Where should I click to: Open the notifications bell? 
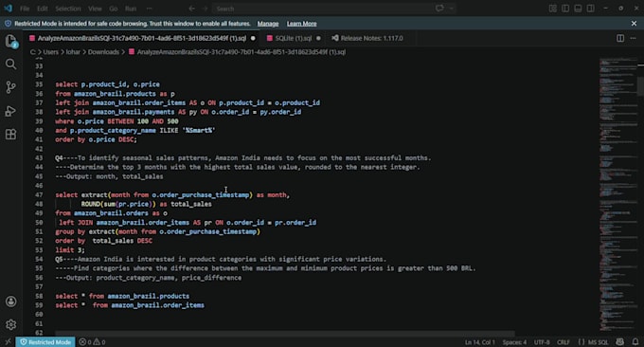tap(635, 342)
